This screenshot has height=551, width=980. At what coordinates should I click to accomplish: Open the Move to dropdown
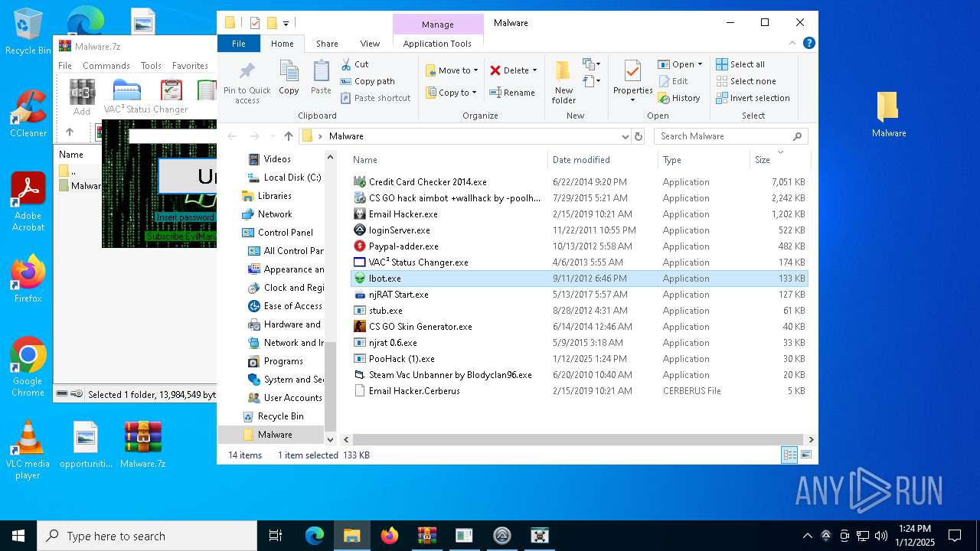click(452, 70)
